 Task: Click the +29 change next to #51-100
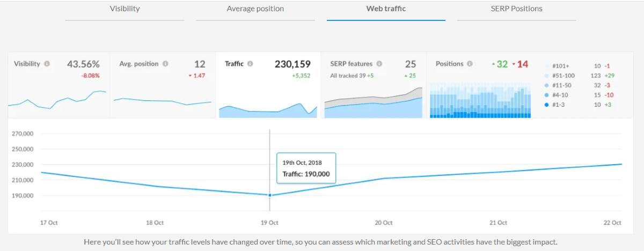[x=609, y=76]
